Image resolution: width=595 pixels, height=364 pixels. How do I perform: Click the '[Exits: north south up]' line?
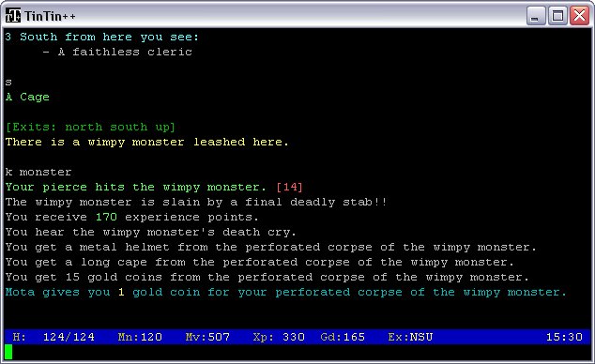point(90,127)
